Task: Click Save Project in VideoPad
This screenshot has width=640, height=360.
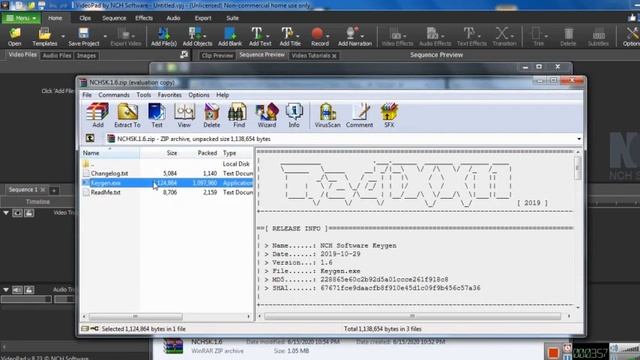Action: (x=84, y=36)
